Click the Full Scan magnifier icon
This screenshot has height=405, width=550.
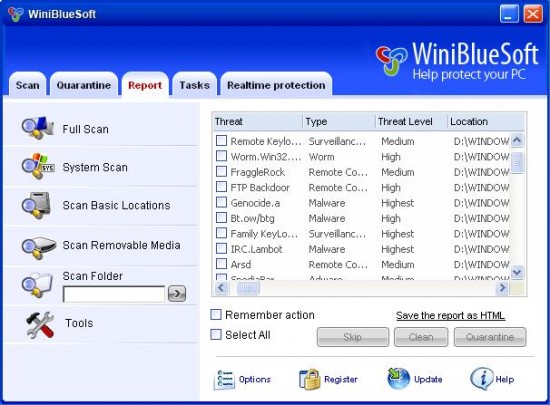pyautogui.click(x=38, y=128)
